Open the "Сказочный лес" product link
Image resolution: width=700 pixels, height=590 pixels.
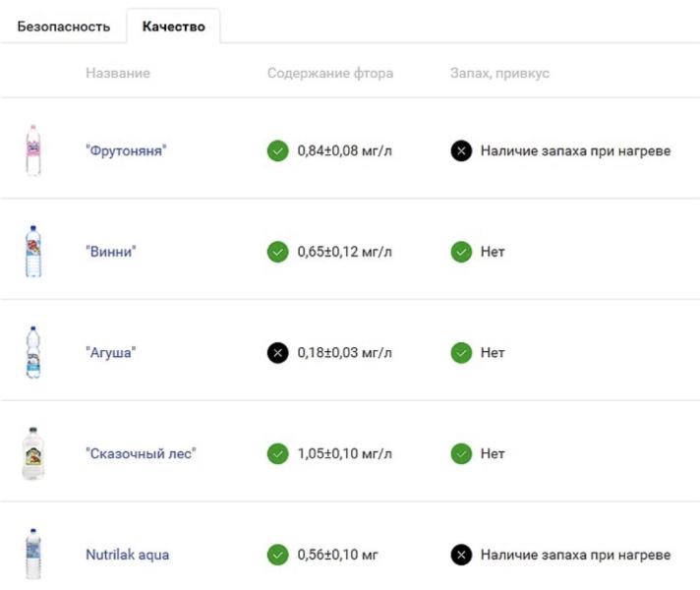point(141,453)
